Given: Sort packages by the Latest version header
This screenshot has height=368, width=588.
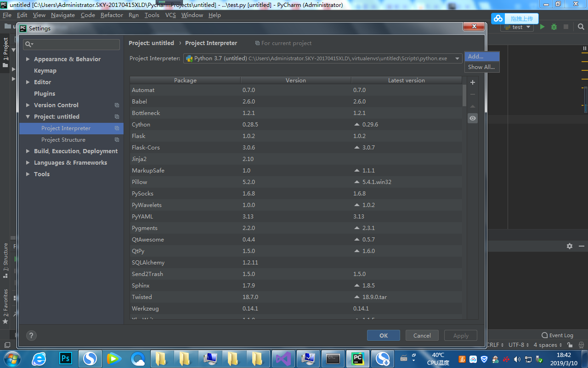Looking at the screenshot, I should pos(407,80).
